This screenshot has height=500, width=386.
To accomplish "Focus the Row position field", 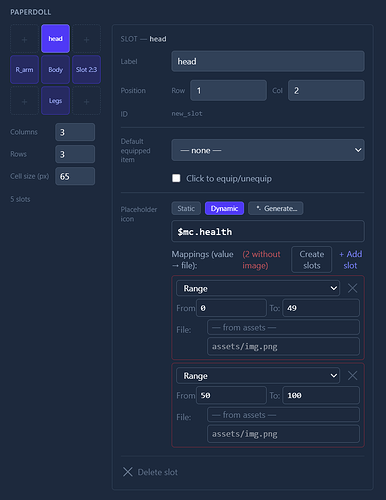I will pyautogui.click(x=228, y=90).
